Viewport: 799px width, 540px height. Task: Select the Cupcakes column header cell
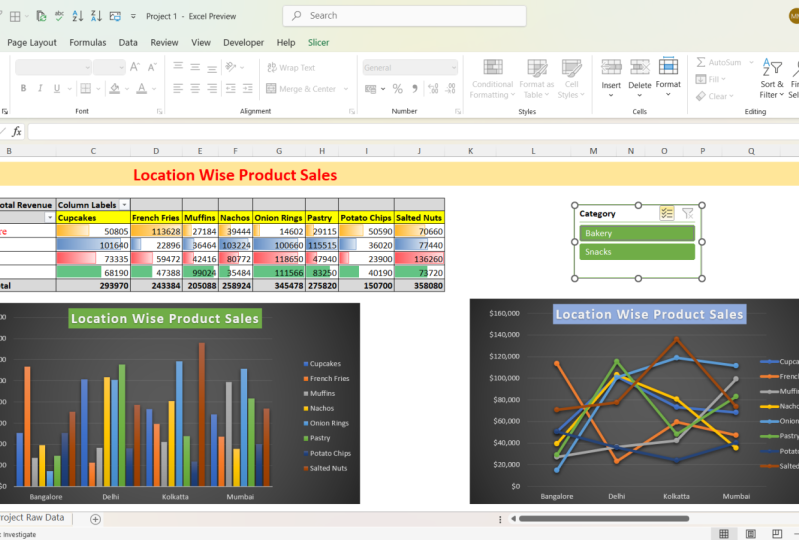[x=93, y=218]
